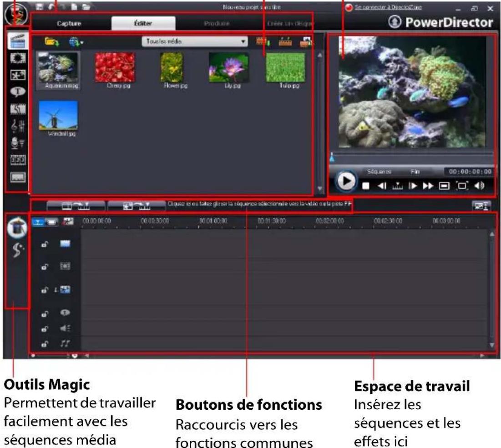Click the insert-on-PiP-track function button
The image size is (501, 448).
137,206
